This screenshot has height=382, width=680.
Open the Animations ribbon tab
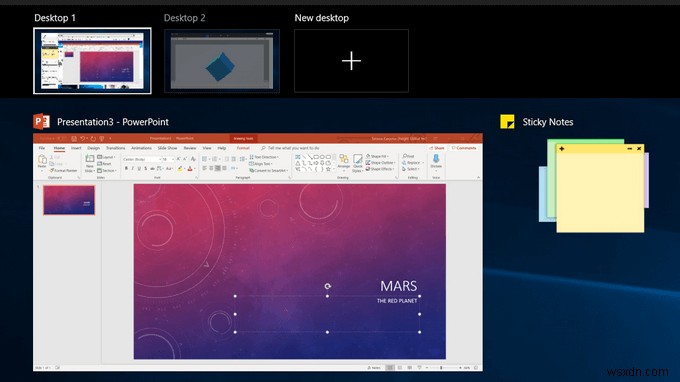pyautogui.click(x=141, y=148)
